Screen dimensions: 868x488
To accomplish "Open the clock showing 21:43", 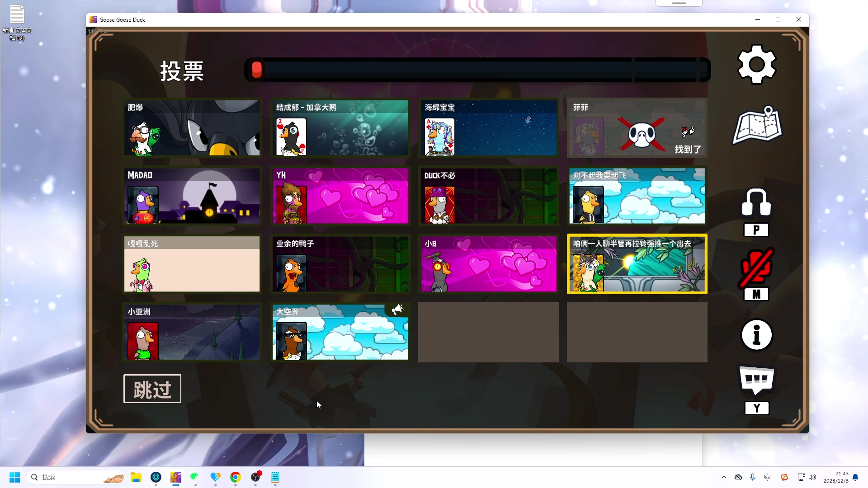I will [836, 477].
